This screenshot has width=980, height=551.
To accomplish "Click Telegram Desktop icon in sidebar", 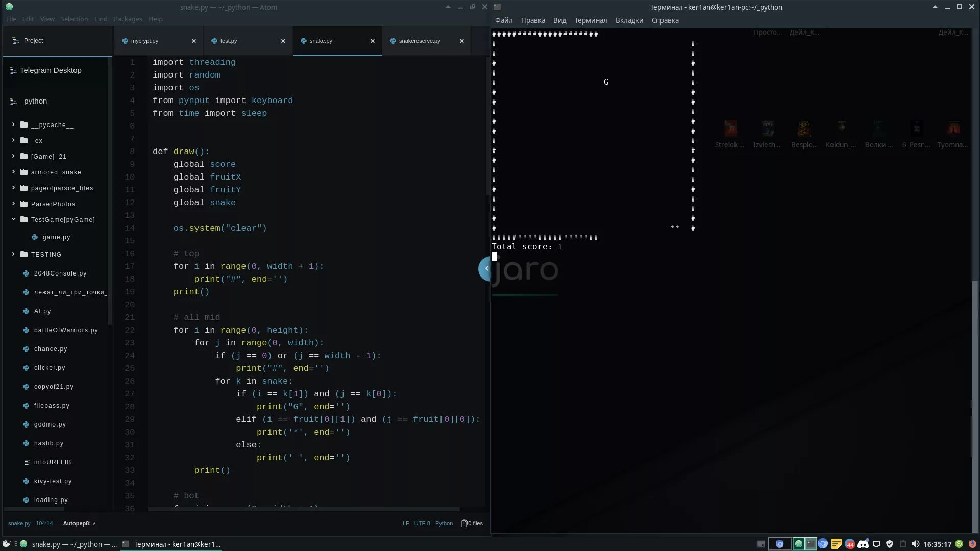I will (51, 70).
